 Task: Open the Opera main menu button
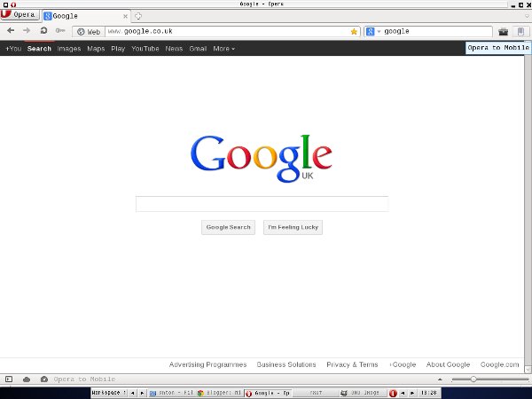click(x=20, y=15)
